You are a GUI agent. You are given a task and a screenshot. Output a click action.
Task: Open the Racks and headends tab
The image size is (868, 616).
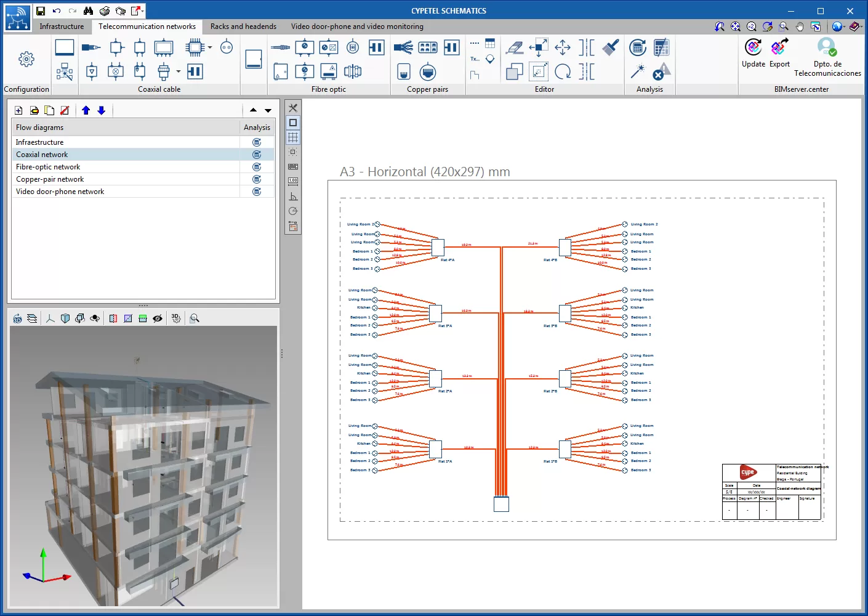[x=243, y=26]
